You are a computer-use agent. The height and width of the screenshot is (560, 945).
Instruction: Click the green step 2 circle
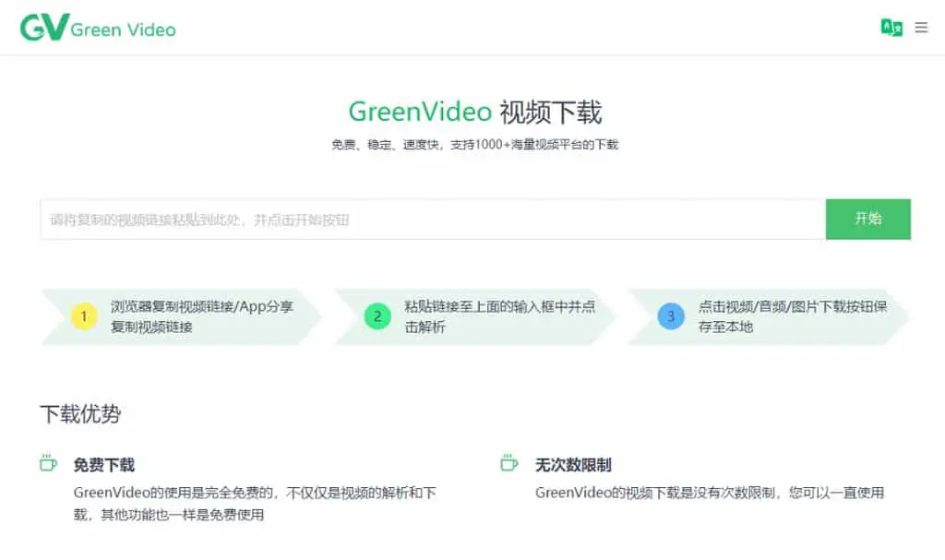click(x=377, y=316)
